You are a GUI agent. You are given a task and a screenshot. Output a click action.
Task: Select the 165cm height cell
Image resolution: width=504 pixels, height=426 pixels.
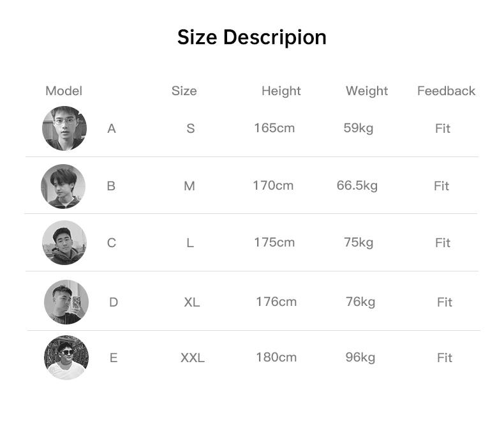coord(274,128)
